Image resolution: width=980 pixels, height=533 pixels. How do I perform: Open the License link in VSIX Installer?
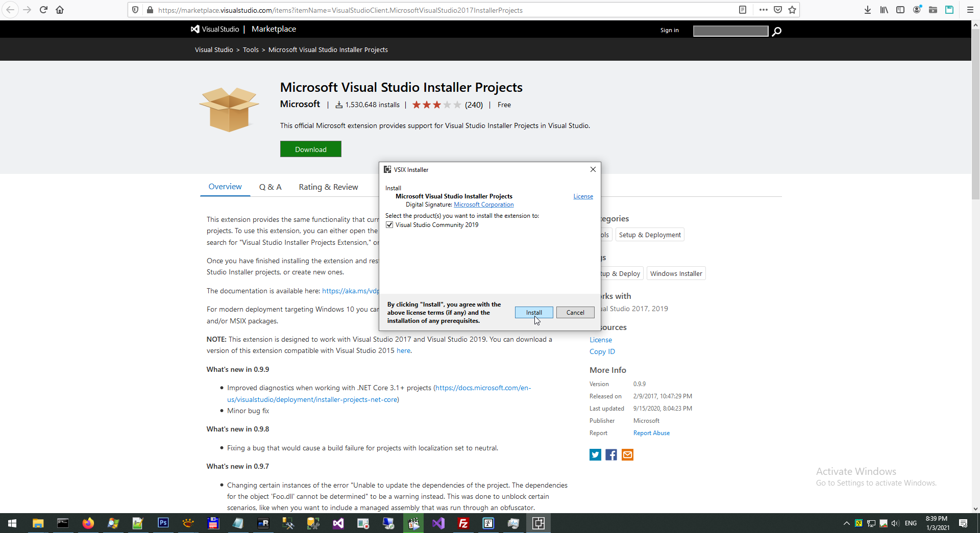[583, 196]
